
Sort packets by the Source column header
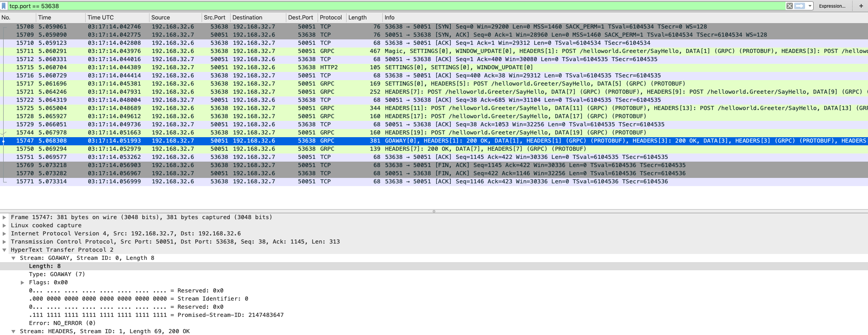(x=175, y=18)
